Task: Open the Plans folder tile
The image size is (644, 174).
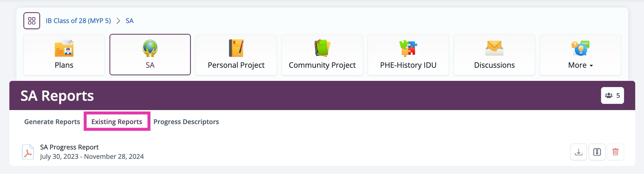Action: [64, 55]
